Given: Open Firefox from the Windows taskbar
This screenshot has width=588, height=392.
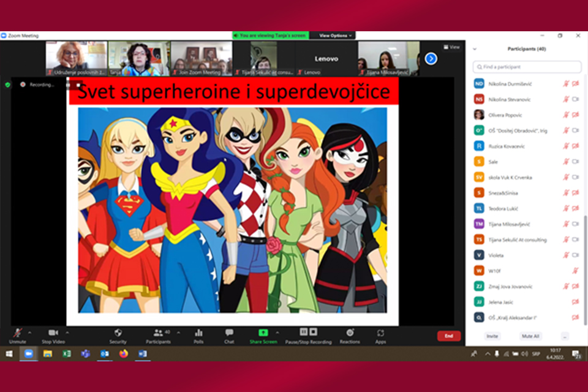Looking at the screenshot, I should [123, 354].
